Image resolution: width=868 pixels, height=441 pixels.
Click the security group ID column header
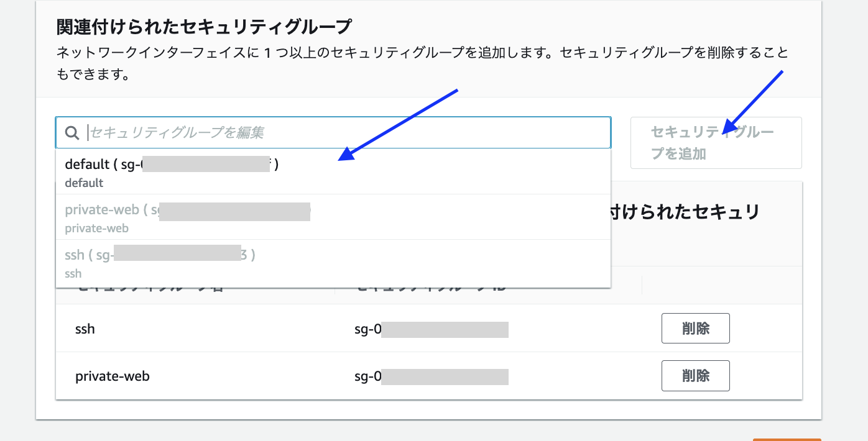(429, 288)
